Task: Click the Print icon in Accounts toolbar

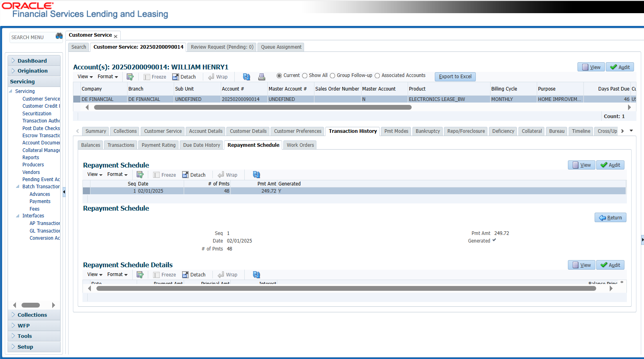Action: coord(262,77)
